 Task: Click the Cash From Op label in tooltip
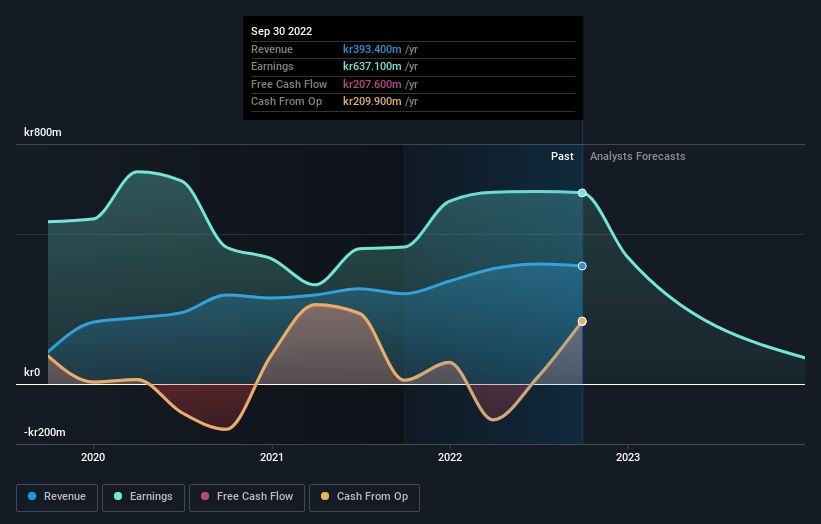(x=286, y=102)
